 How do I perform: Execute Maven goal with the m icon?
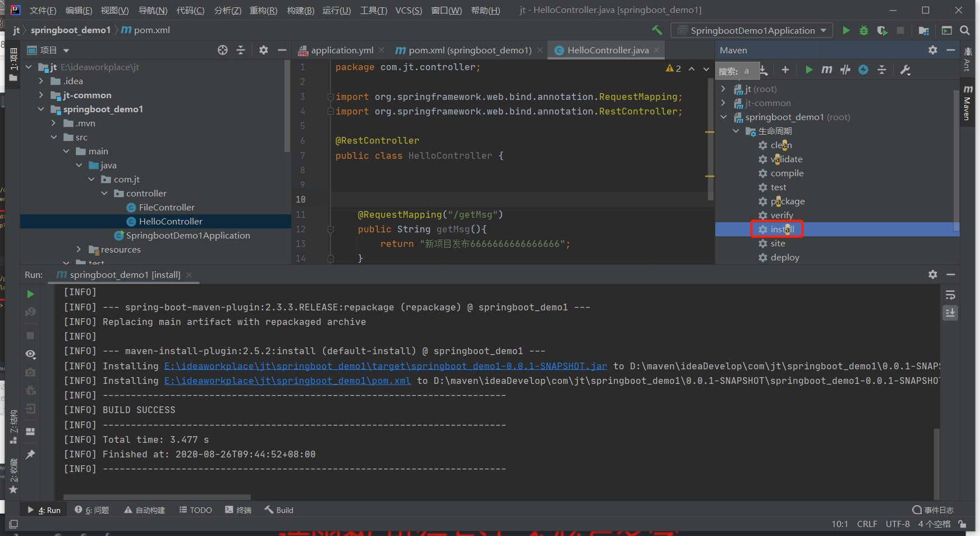827,70
